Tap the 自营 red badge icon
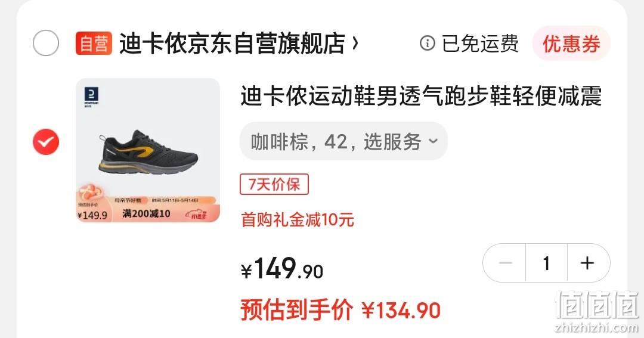This screenshot has height=338, width=644. click(x=94, y=43)
